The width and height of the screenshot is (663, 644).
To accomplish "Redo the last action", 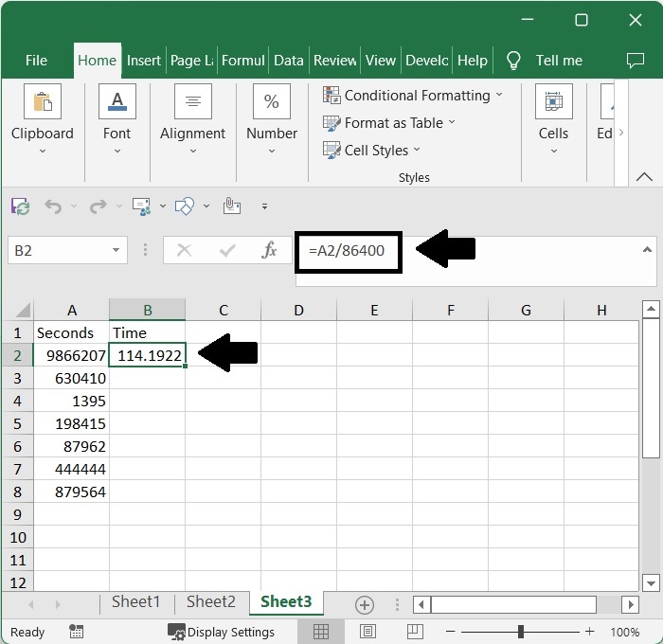I will (x=99, y=206).
